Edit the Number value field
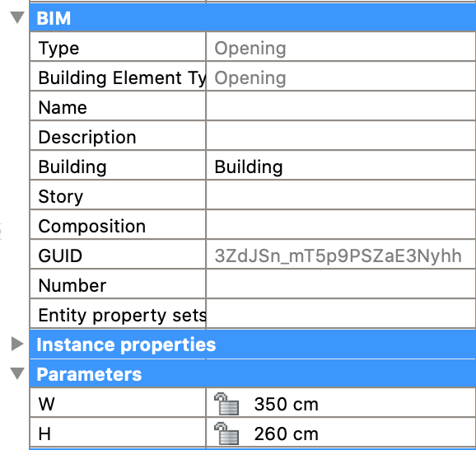 click(341, 285)
